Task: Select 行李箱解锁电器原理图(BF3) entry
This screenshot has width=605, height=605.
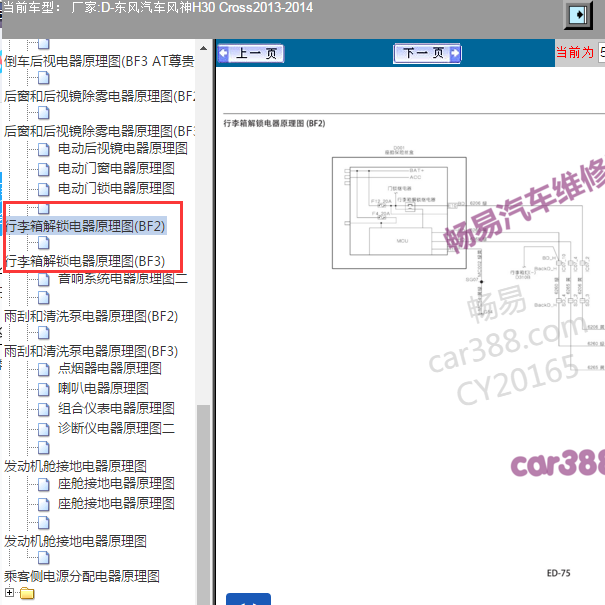Action: click(85, 261)
